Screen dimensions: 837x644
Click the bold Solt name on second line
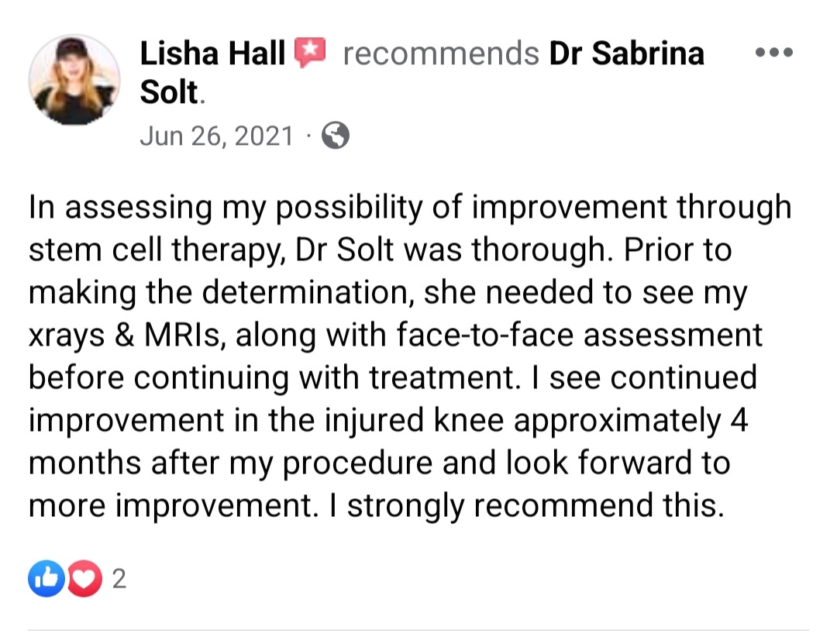coord(169,92)
